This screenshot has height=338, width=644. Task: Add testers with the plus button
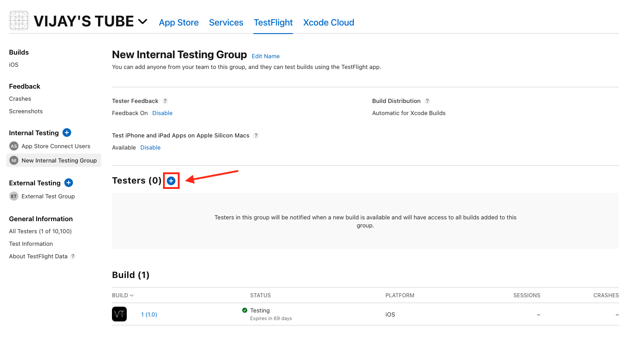tap(171, 180)
